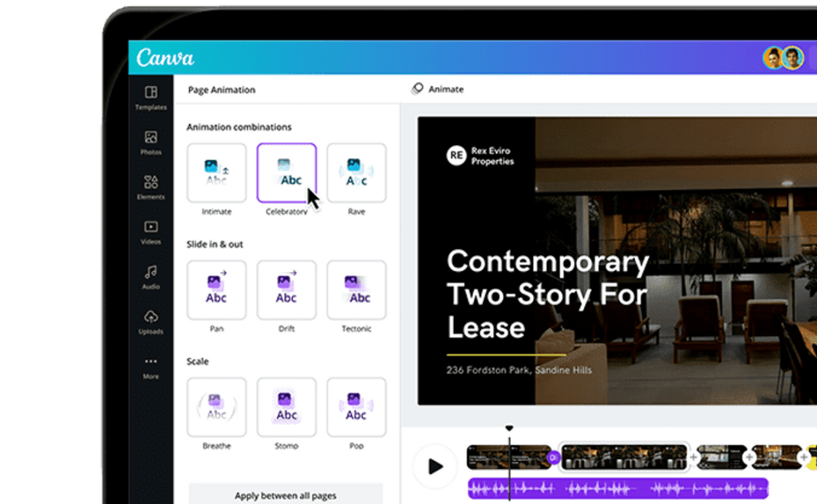Select the RE circle logo on canvas

tap(456, 156)
